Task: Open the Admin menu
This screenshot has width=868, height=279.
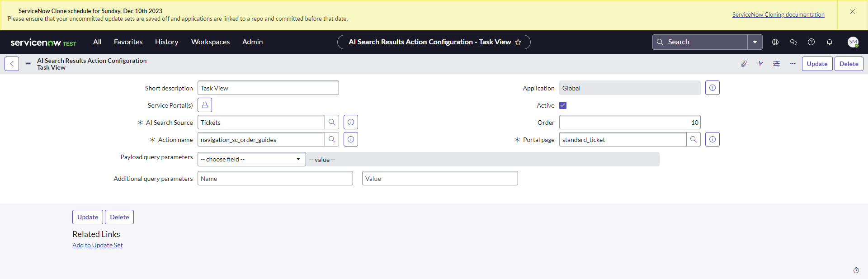Action: [253, 42]
